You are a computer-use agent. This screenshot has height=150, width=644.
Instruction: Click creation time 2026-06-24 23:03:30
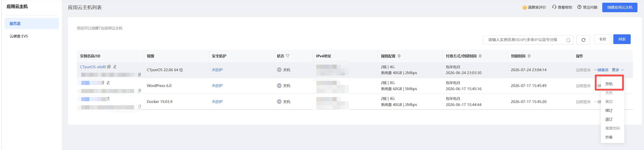point(463,73)
